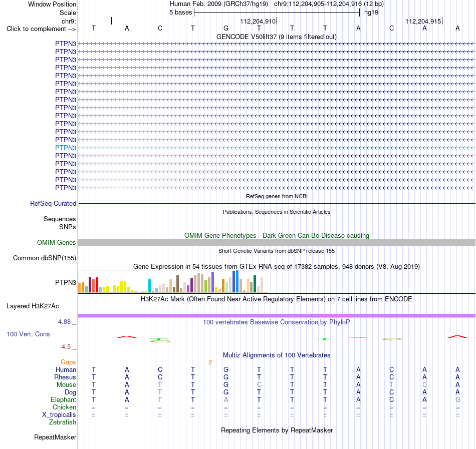The image size is (476, 449).
Task: Click the RepeatMasker track label
Action: coord(55,437)
